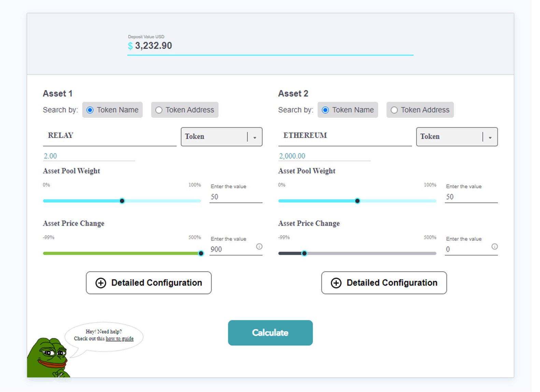
Task: Open the Token dropdown for Asset 1
Action: pyautogui.click(x=222, y=137)
